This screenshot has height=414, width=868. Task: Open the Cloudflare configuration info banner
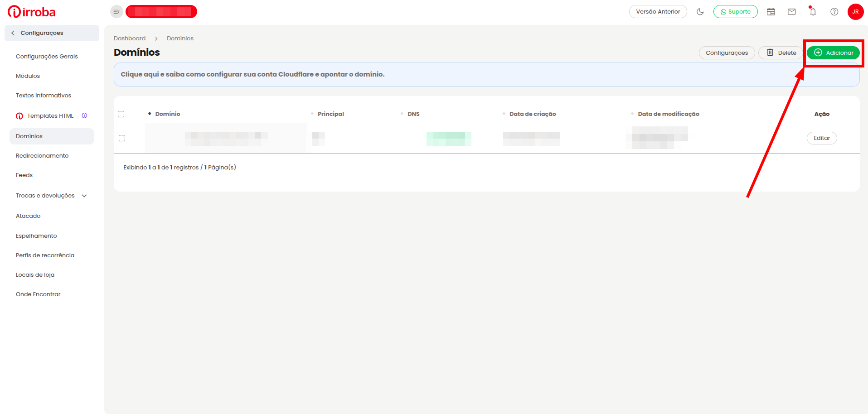(x=486, y=74)
